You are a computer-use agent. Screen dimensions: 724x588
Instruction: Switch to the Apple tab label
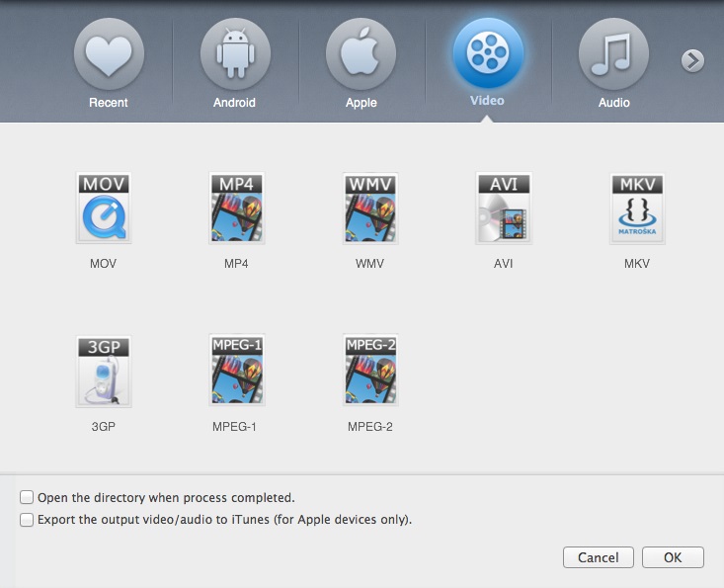click(362, 103)
